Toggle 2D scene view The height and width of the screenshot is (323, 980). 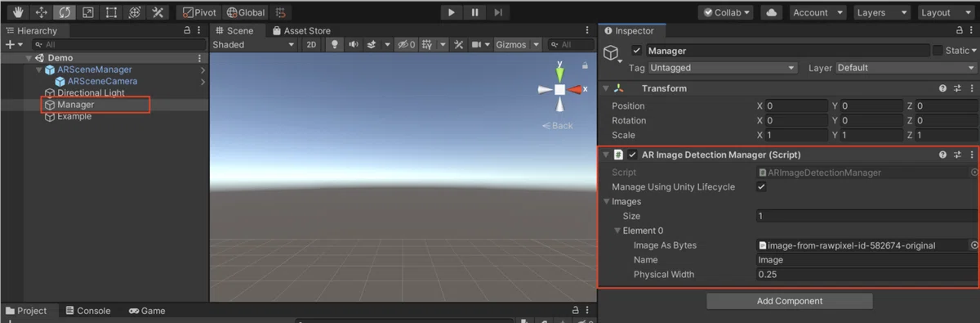[311, 45]
